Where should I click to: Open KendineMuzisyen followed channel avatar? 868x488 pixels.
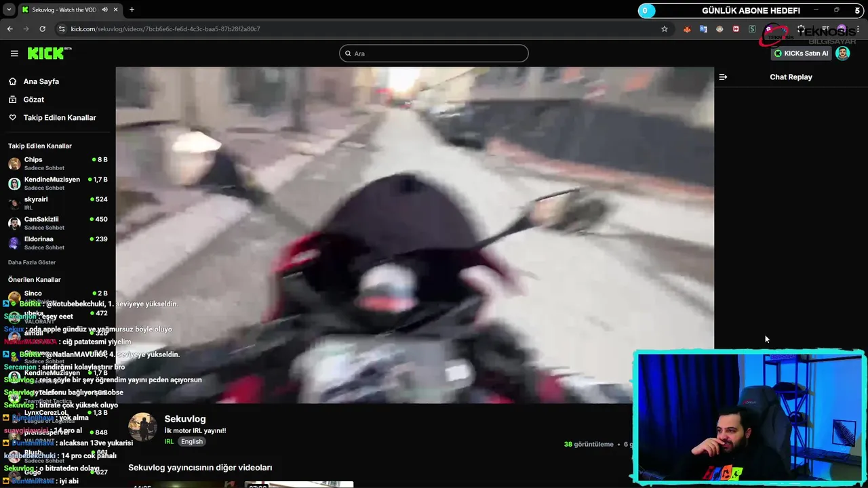14,184
